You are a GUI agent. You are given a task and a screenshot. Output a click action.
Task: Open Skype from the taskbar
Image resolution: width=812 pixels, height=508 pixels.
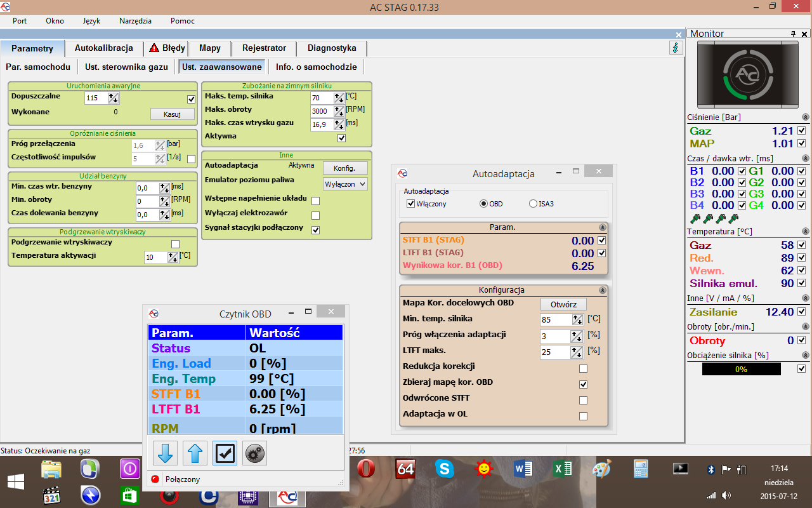point(445,470)
